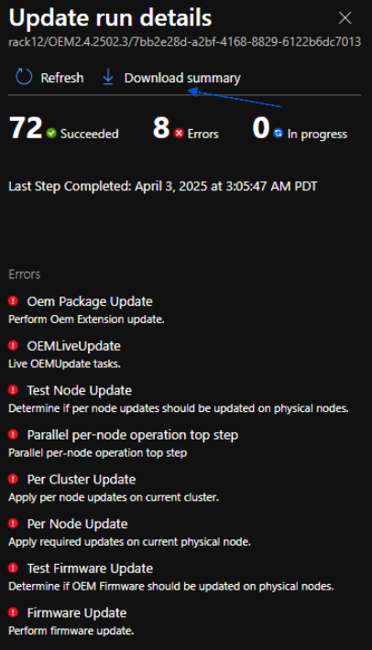This screenshot has height=650, width=372.
Task: Click the error icon beside Per Node Update
Action: click(13, 524)
